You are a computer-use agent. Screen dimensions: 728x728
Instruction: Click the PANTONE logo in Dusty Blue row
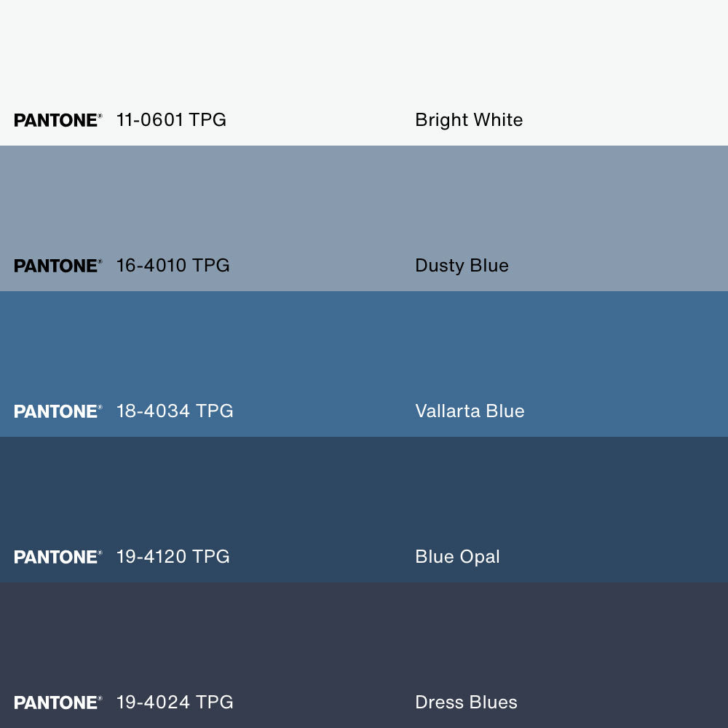point(58,266)
